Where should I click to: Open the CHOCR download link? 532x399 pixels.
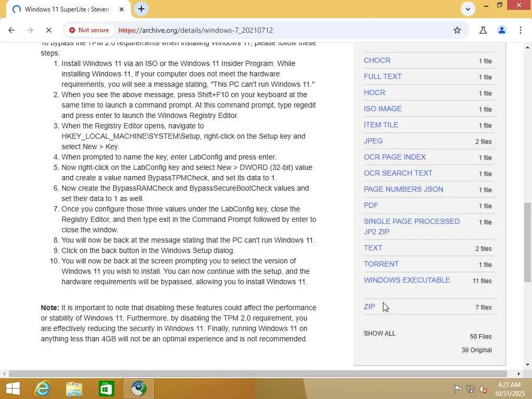(x=377, y=60)
